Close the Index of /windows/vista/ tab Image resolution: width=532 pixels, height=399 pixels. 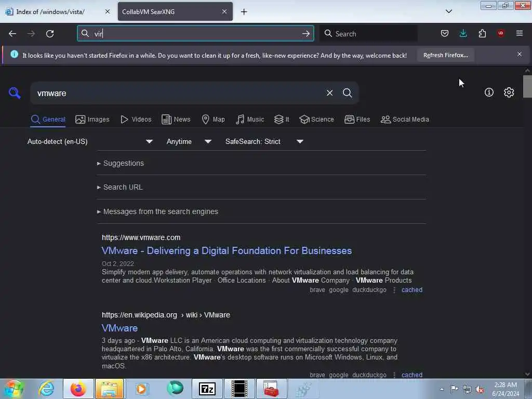[x=108, y=11]
